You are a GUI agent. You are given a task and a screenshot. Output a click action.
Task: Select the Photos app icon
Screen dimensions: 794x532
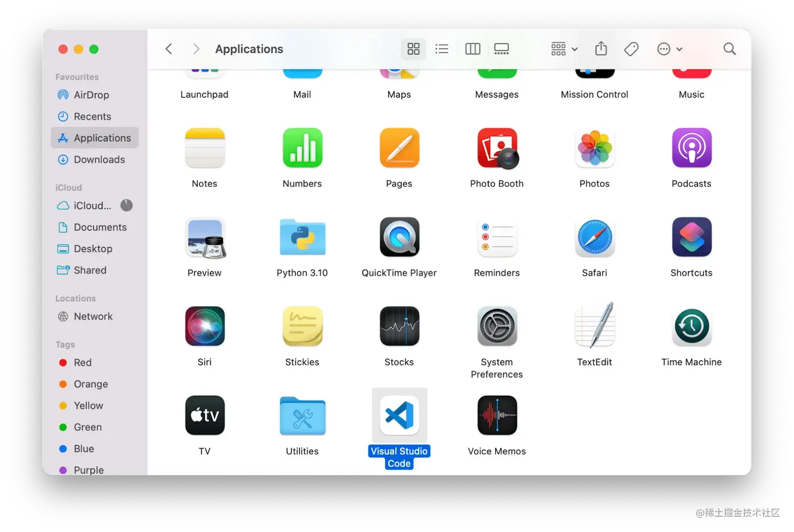click(594, 148)
